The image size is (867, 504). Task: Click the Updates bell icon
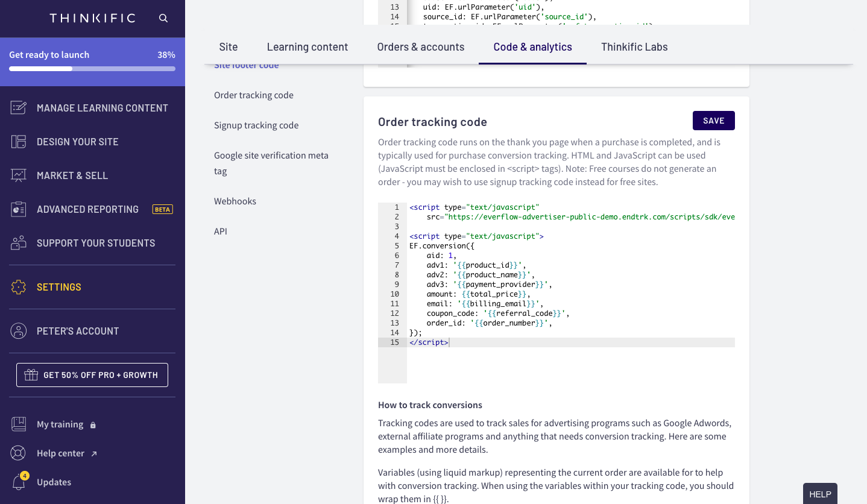[19, 482]
